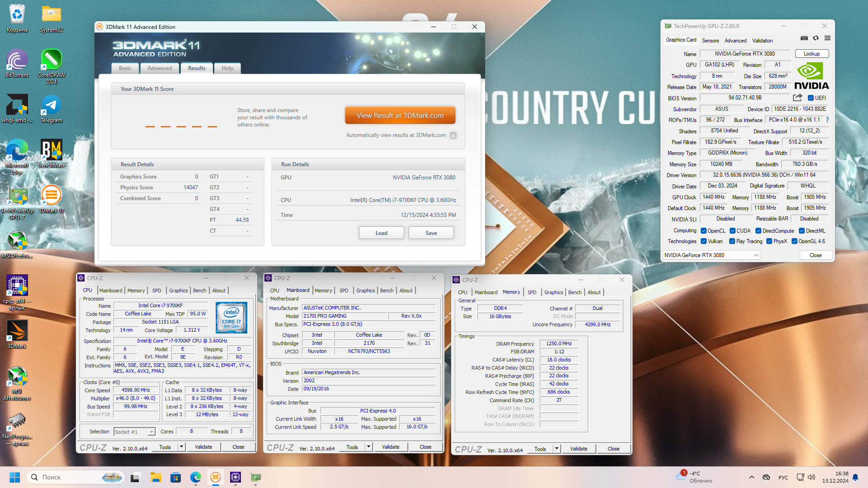Click the language indicator in the tray
Screen dimensions: 868x488
coord(783,477)
